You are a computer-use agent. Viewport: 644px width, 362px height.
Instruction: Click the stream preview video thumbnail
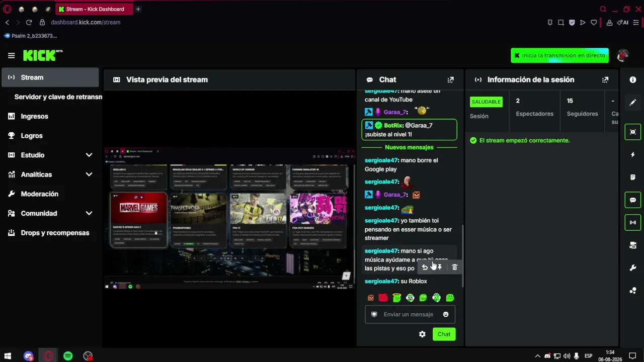tap(229, 219)
